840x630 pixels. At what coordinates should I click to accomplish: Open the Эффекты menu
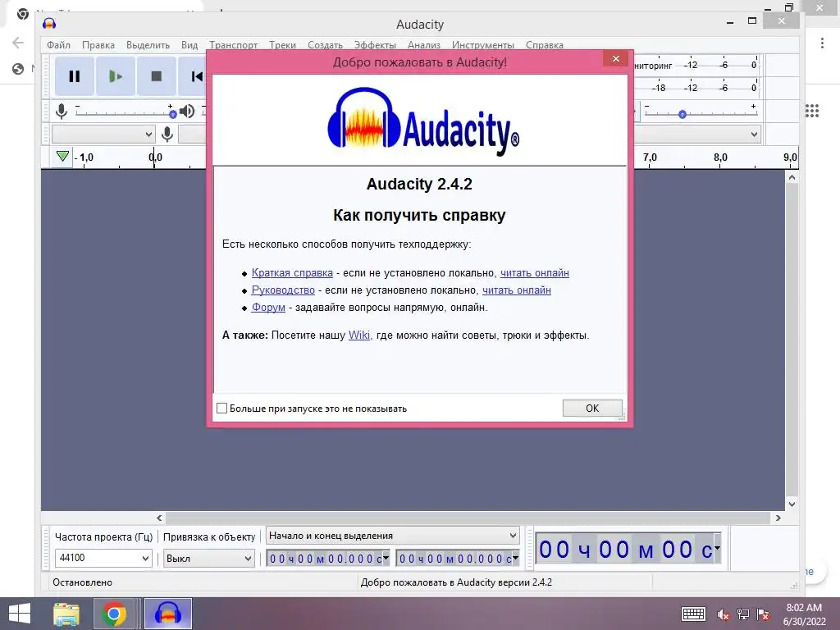375,45
